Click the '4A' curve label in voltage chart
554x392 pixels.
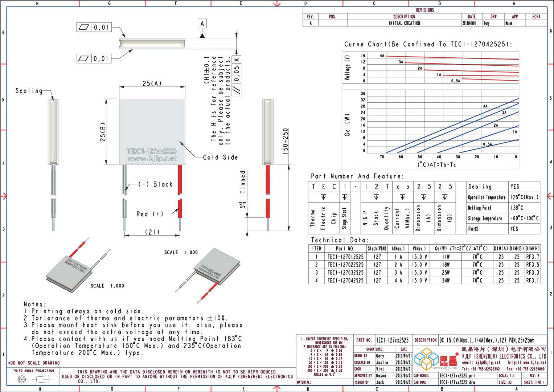[x=382, y=56]
